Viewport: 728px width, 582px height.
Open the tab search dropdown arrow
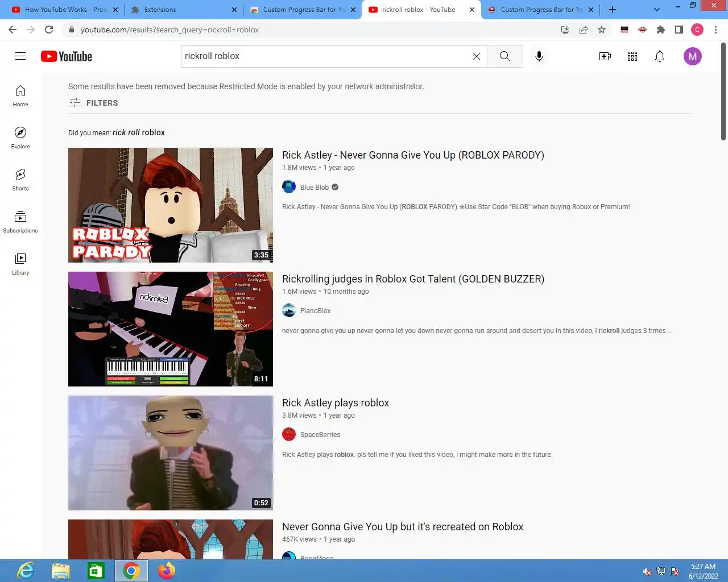(x=657, y=10)
